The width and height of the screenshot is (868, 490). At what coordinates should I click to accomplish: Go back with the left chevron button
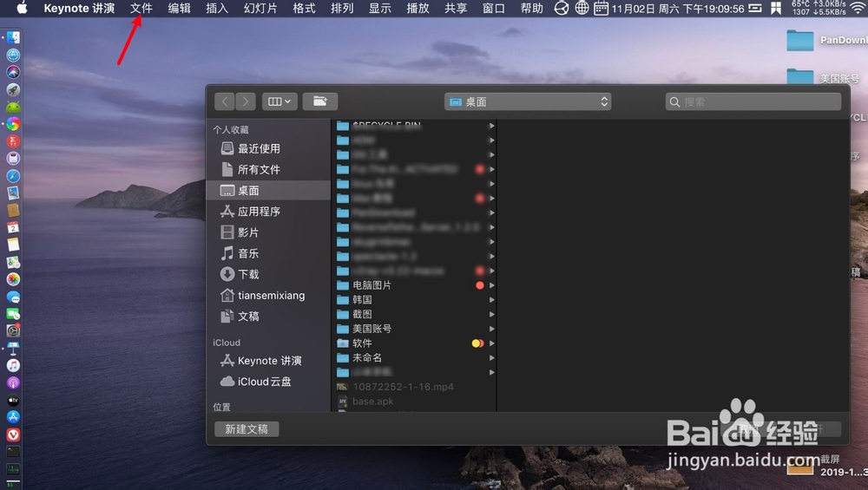tap(224, 101)
